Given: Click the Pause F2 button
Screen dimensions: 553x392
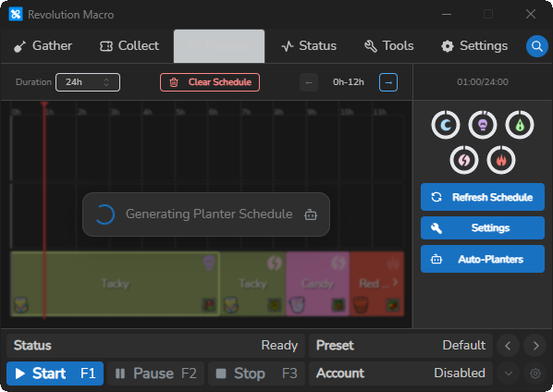Looking at the screenshot, I should (x=156, y=374).
